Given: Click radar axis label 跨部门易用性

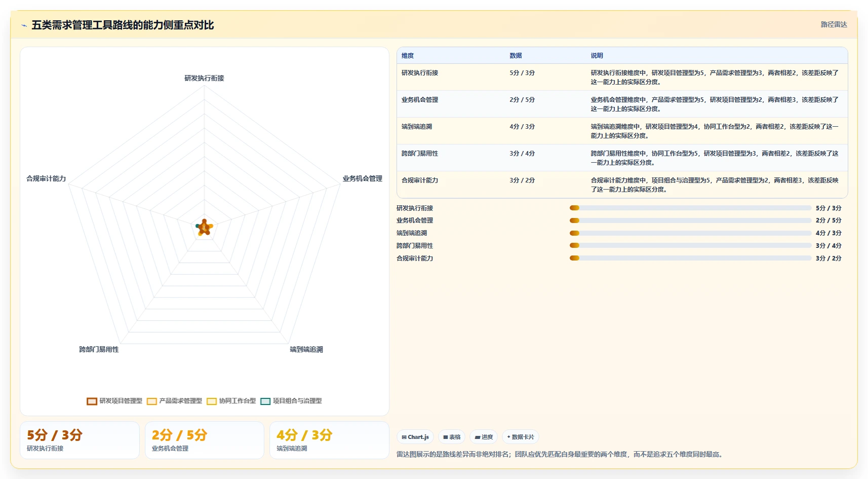Looking at the screenshot, I should point(99,349).
